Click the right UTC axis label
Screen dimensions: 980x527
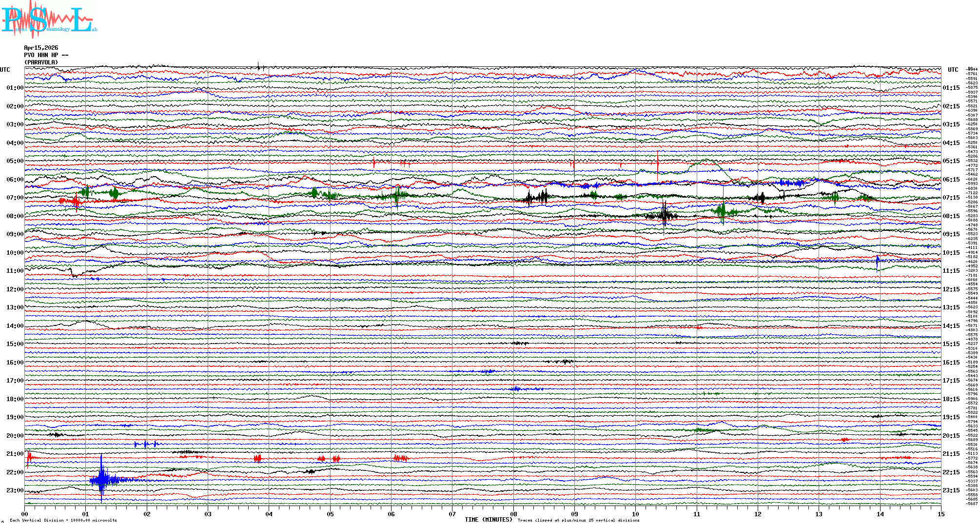point(953,70)
